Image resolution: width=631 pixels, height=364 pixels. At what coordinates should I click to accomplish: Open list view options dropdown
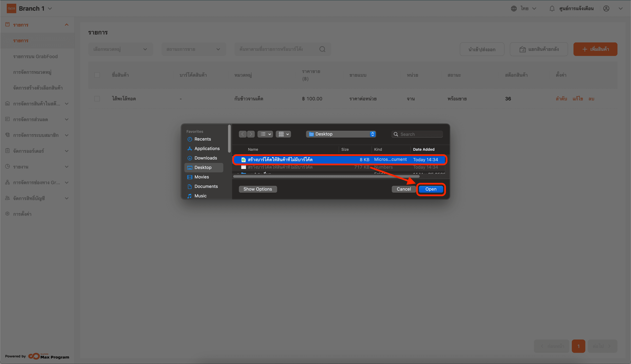265,134
